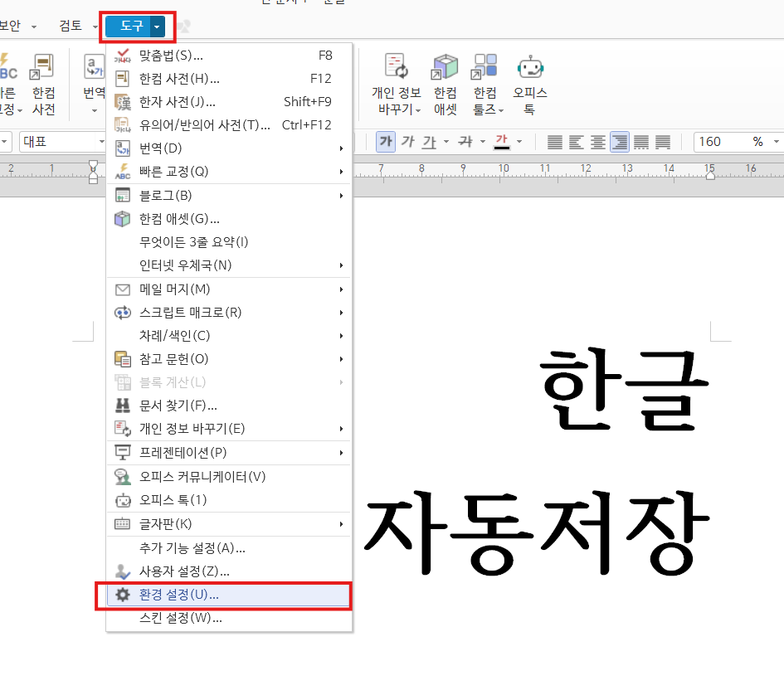Open 추가 기능 설정(A) menu item
The width and height of the screenshot is (784, 695).
[x=229, y=548]
